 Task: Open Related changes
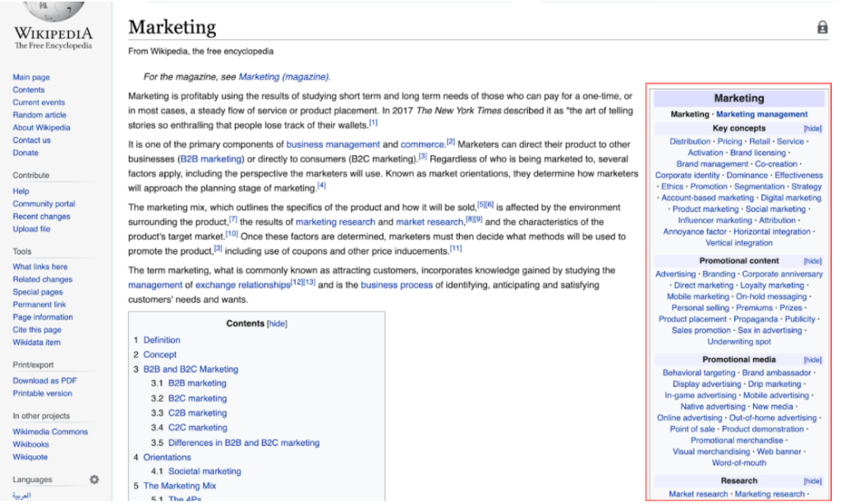pos(43,279)
